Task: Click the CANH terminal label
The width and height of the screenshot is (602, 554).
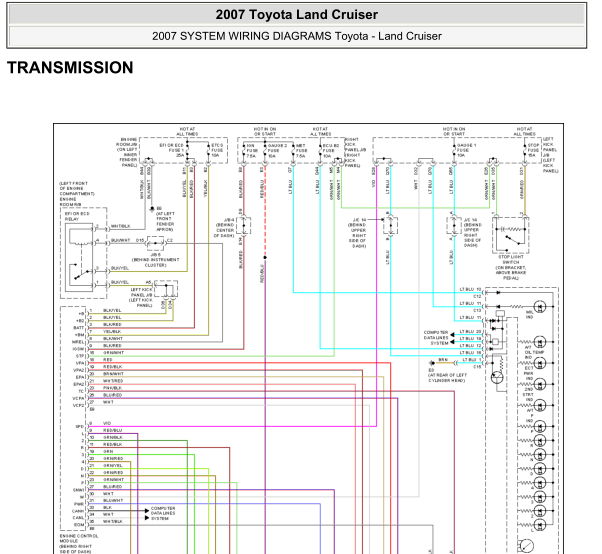Action: click(x=78, y=511)
